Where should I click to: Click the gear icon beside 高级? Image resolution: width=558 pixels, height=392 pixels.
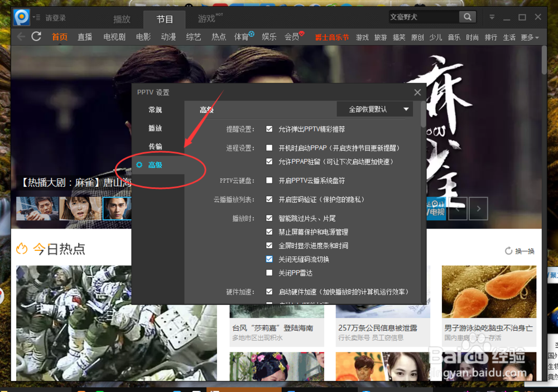tap(139, 164)
